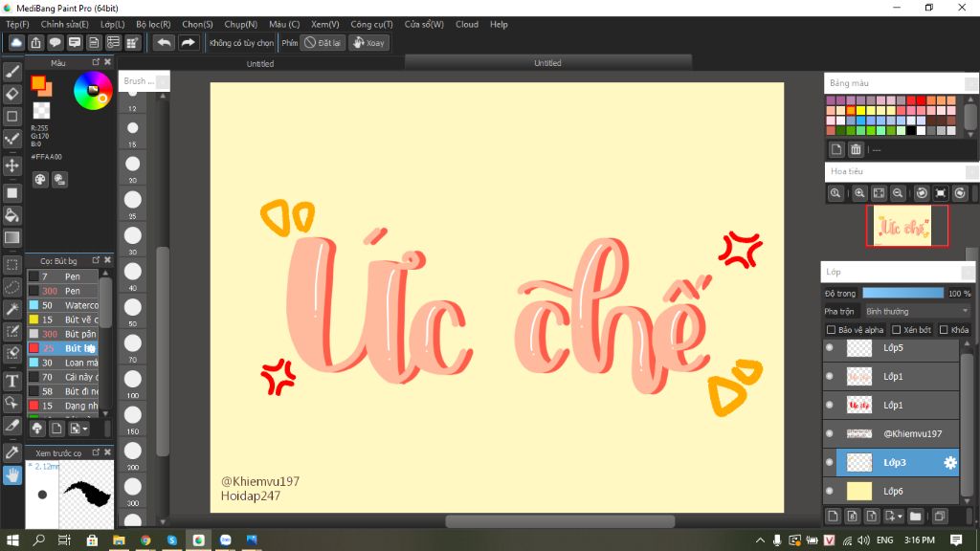Click the transparent color swatch
980x551 pixels.
(41, 111)
